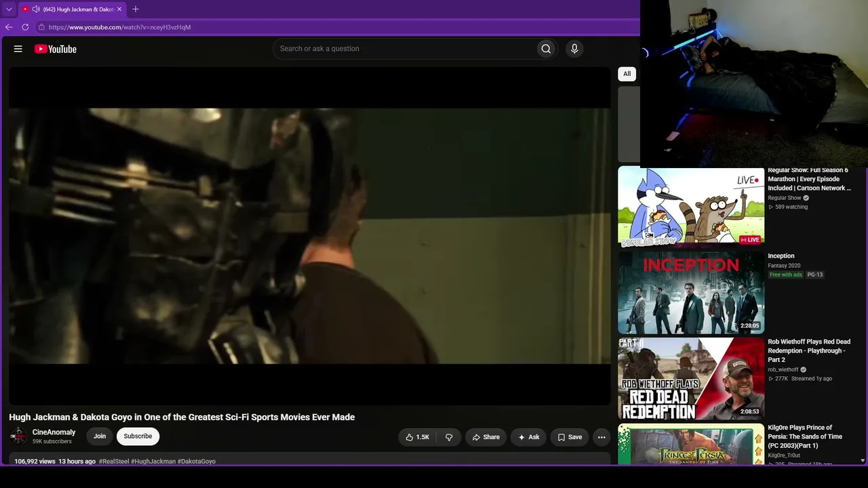Click the Fantasy 2020 text
Viewport: 868px width, 488px height.
tap(784, 266)
